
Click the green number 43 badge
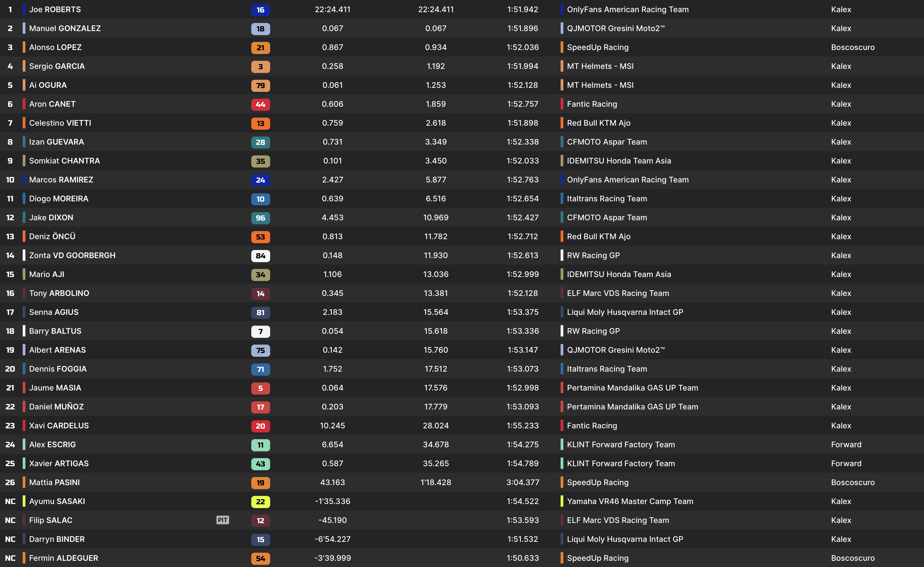pos(260,464)
